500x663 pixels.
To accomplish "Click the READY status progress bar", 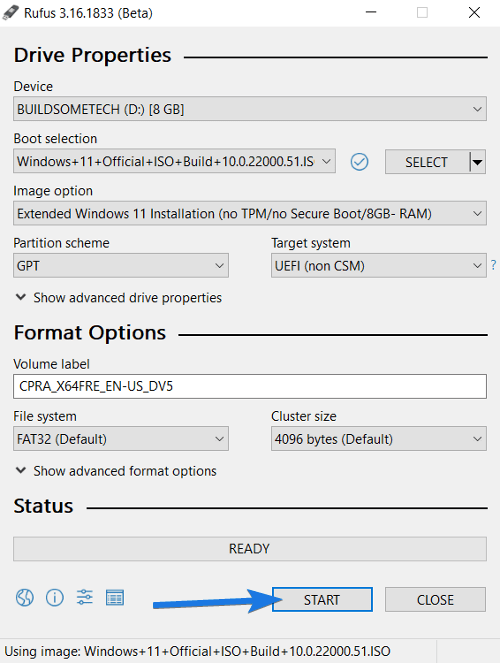I will [250, 549].
